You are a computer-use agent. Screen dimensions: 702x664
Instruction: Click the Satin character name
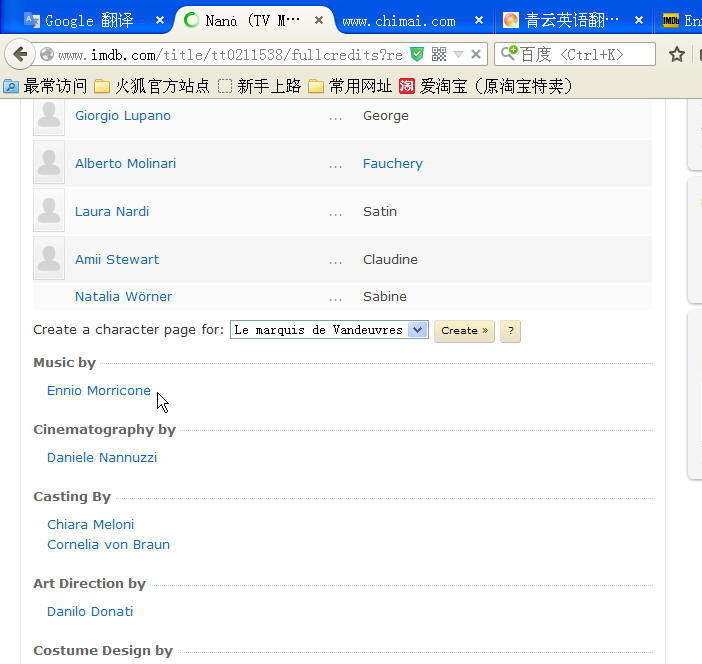380,211
